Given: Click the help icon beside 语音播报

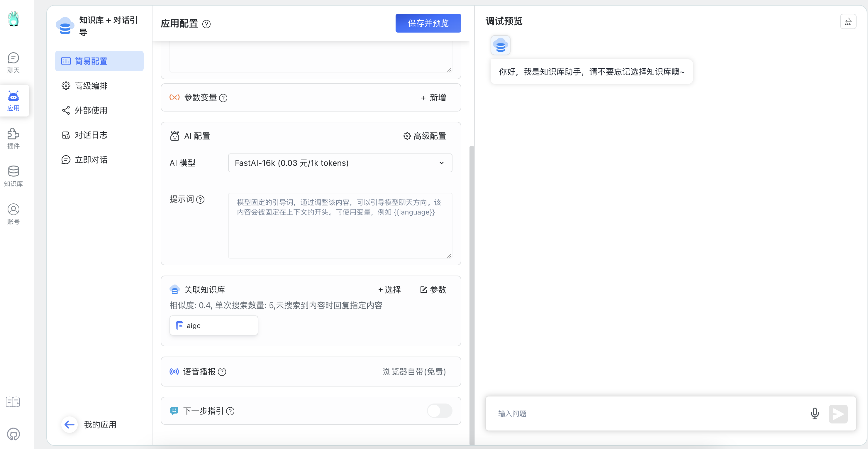Looking at the screenshot, I should (222, 372).
